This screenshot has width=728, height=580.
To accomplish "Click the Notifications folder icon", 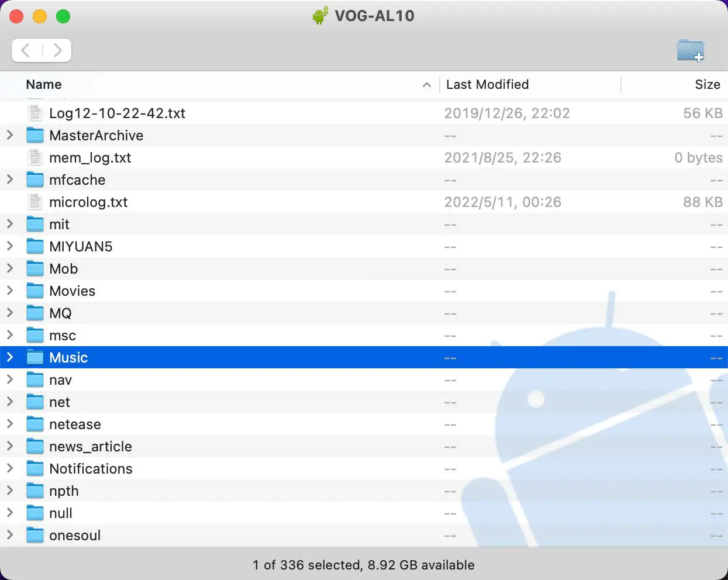I will 35,468.
